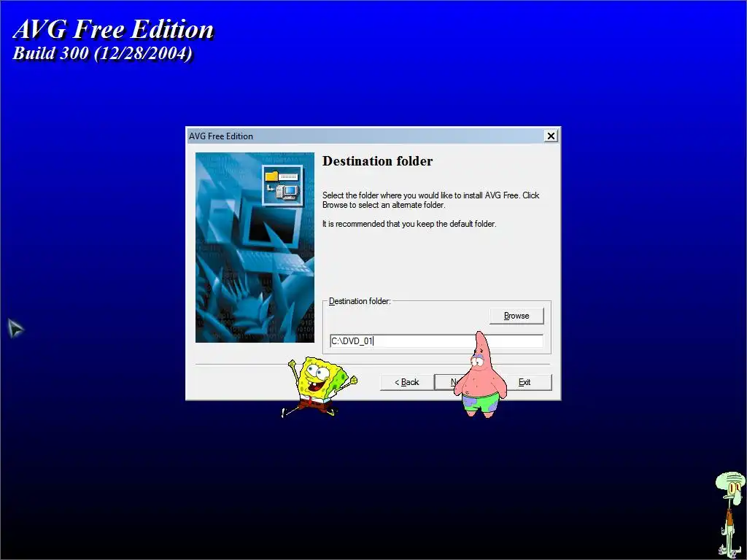
Task: Click the 'AVG Free Edition' dialog title
Action: coord(221,136)
